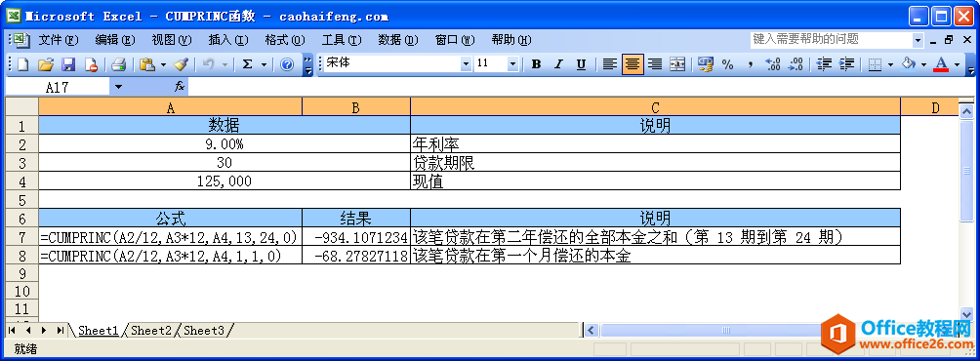The image size is (980, 361).
Task: Expand the font name dropdown
Action: tap(467, 64)
